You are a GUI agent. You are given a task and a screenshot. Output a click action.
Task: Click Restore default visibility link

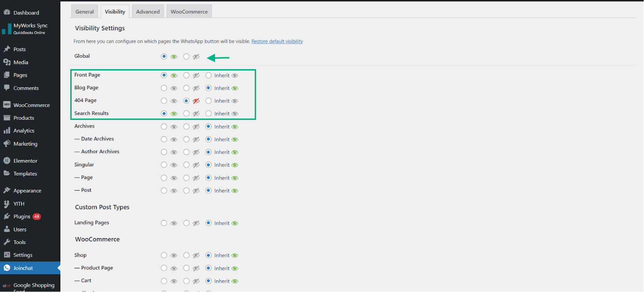pos(277,41)
